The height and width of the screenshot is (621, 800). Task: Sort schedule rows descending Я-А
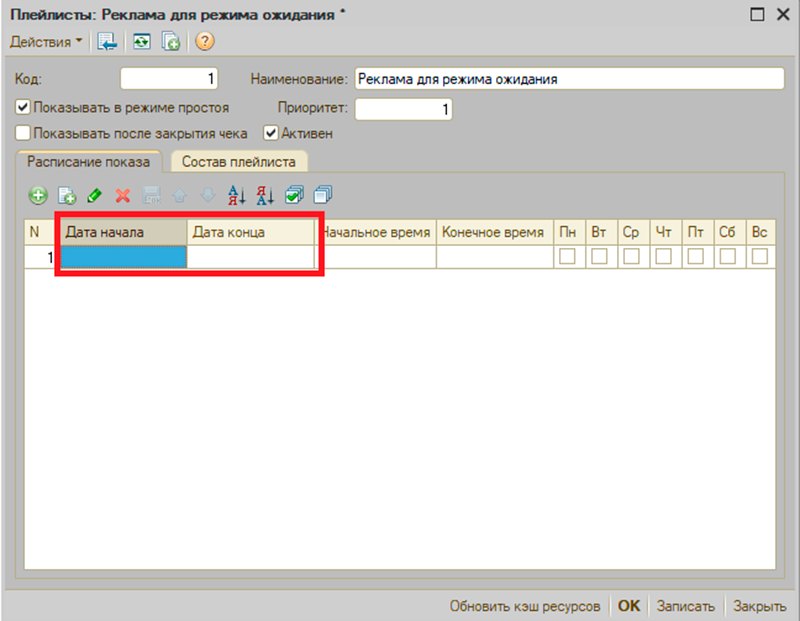click(x=265, y=195)
